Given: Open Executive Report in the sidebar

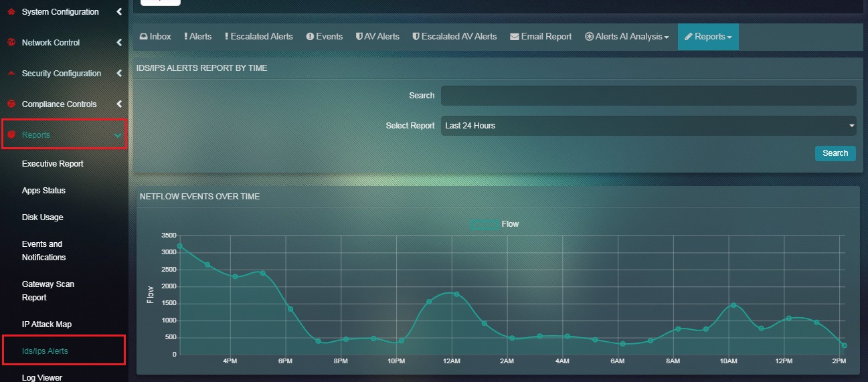Looking at the screenshot, I should pos(53,164).
